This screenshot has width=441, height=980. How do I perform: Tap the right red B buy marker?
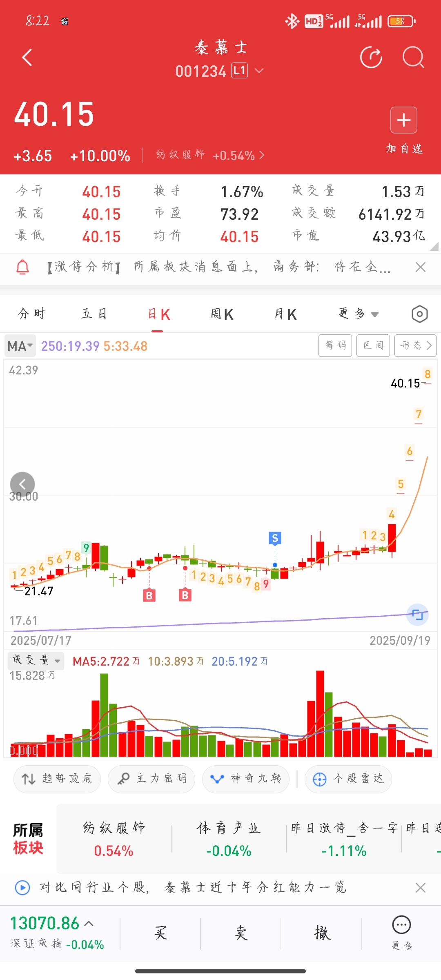tap(185, 595)
